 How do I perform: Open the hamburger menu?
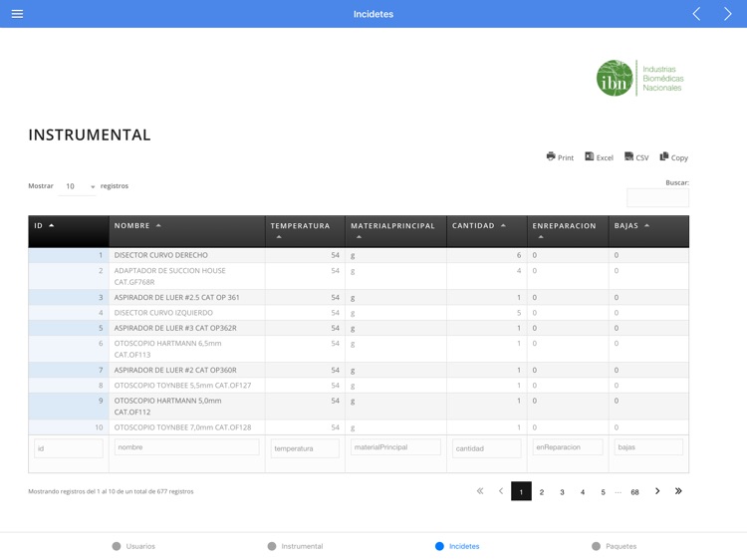point(17,14)
